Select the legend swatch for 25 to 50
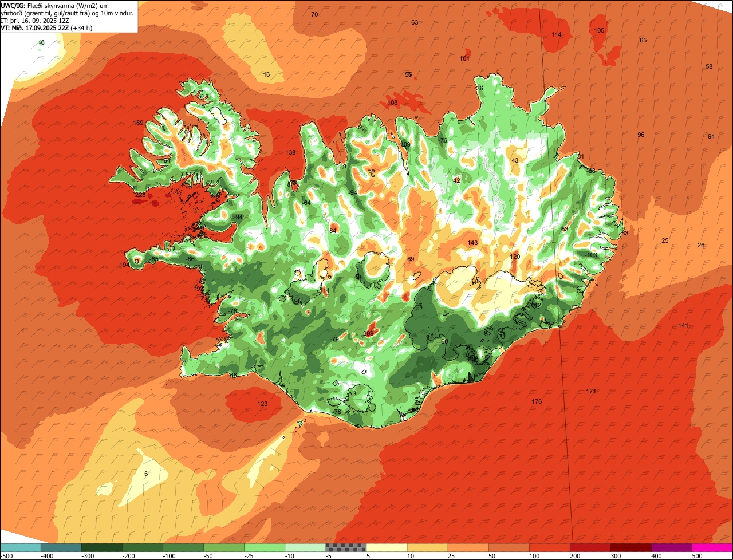Viewport: 733px width, 560px height. tap(468, 547)
